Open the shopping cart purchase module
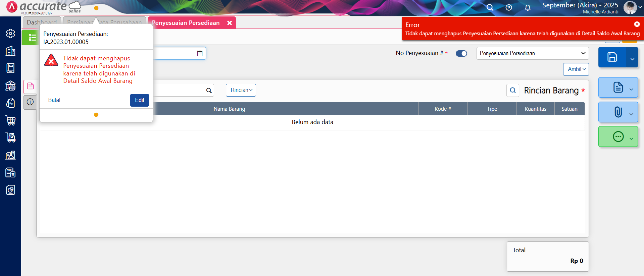The image size is (644, 276). [x=10, y=120]
